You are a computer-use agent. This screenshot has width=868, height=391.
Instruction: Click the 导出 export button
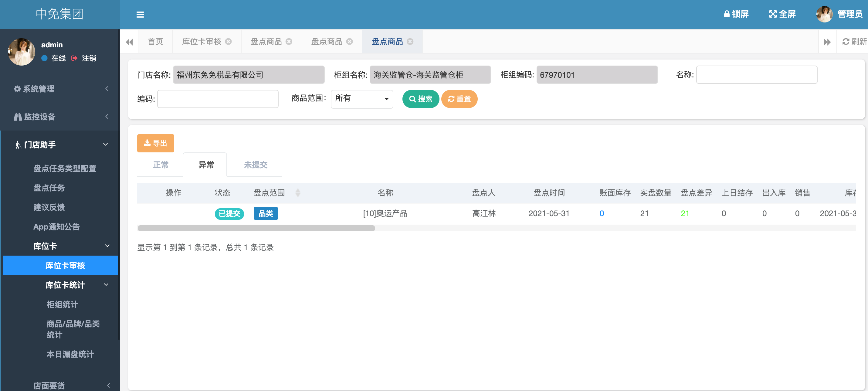pyautogui.click(x=155, y=143)
